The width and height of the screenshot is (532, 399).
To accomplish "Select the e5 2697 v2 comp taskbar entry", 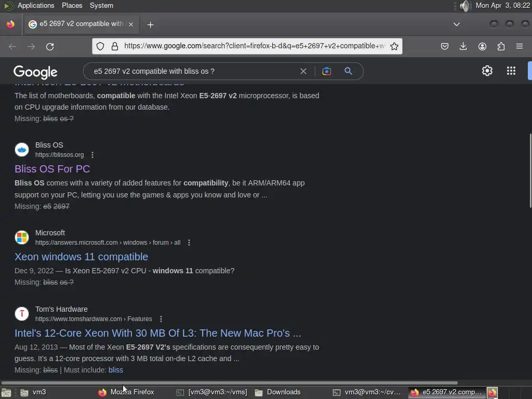I will click(447, 392).
